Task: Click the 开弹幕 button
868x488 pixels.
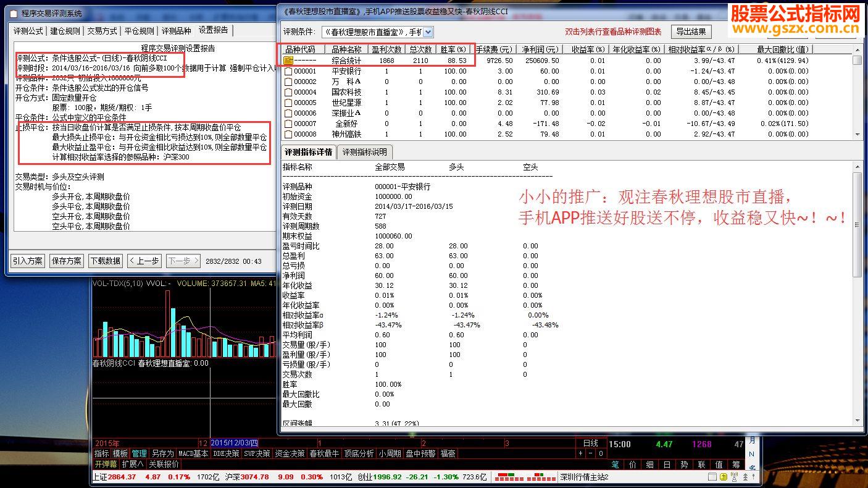Action: point(106,464)
